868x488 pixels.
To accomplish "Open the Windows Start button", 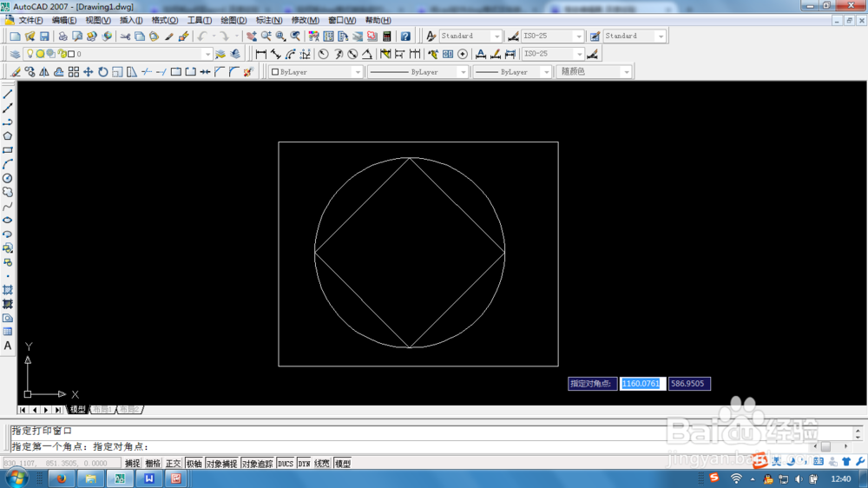I will (x=16, y=478).
